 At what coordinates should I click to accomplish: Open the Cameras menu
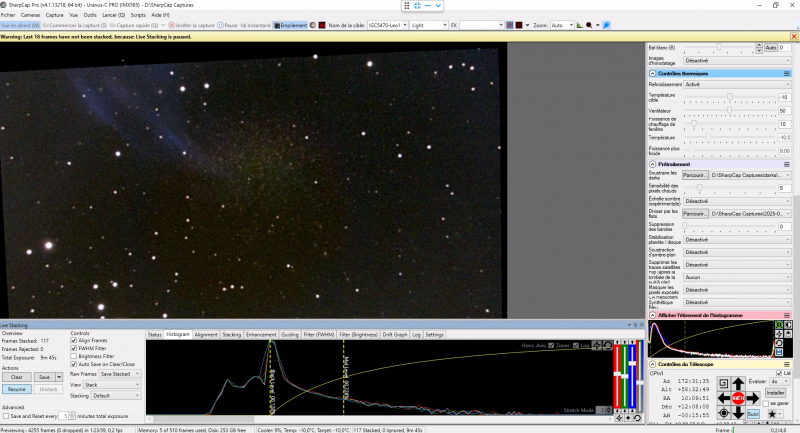[x=31, y=15]
